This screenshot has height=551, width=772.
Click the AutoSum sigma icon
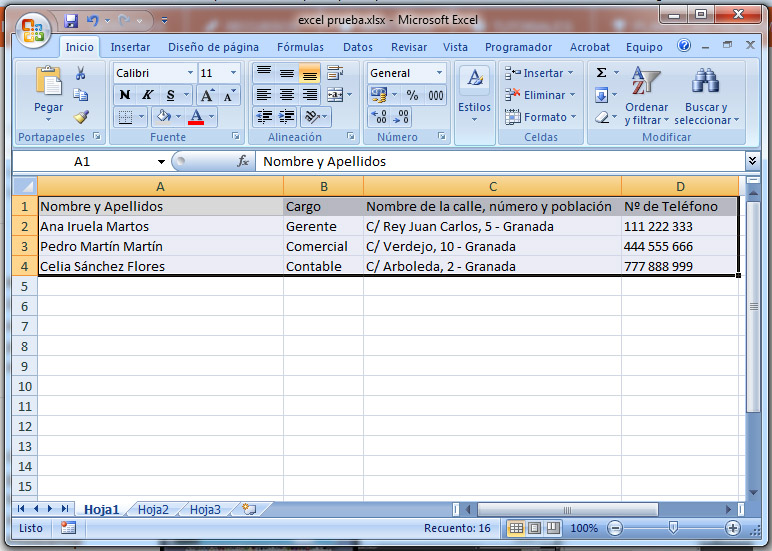(601, 73)
